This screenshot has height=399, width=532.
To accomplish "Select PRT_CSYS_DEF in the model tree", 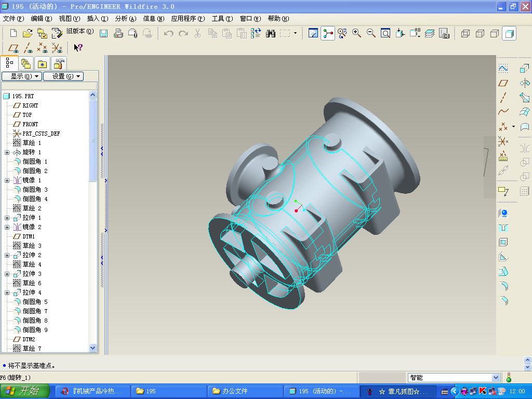I will [41, 134].
